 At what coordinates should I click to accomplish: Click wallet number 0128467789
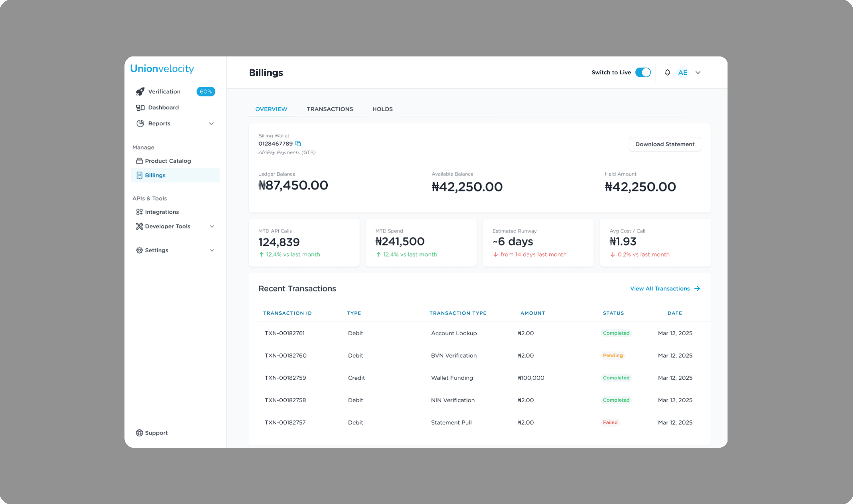tap(276, 144)
